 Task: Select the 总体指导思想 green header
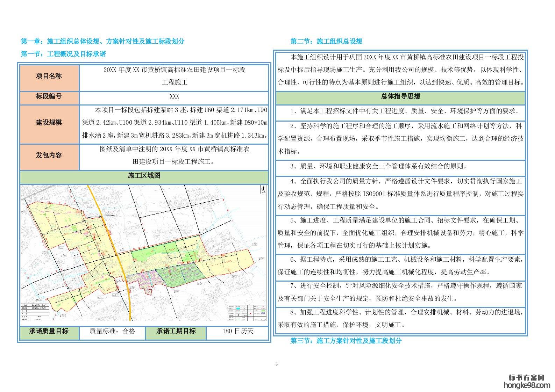pyautogui.click(x=400, y=96)
